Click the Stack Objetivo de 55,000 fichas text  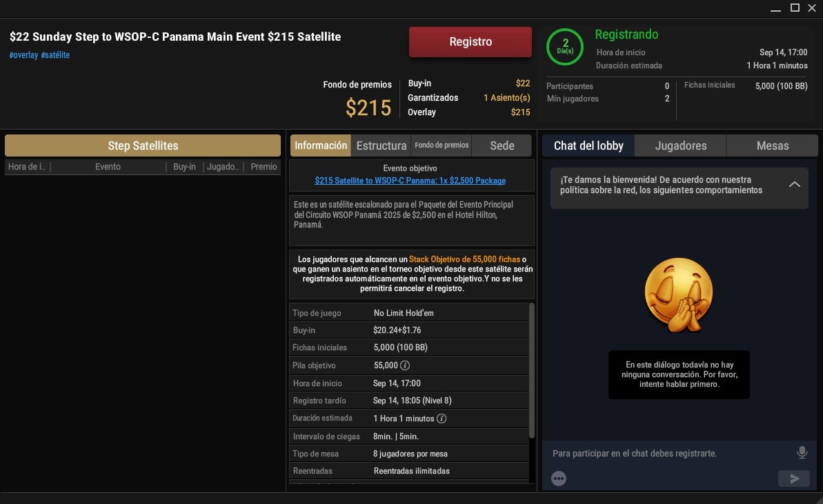464,259
